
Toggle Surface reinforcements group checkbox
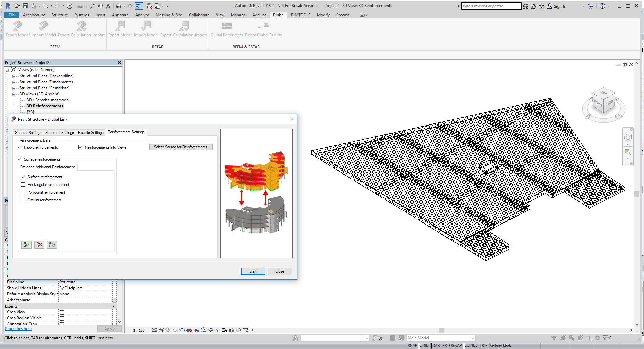point(20,159)
